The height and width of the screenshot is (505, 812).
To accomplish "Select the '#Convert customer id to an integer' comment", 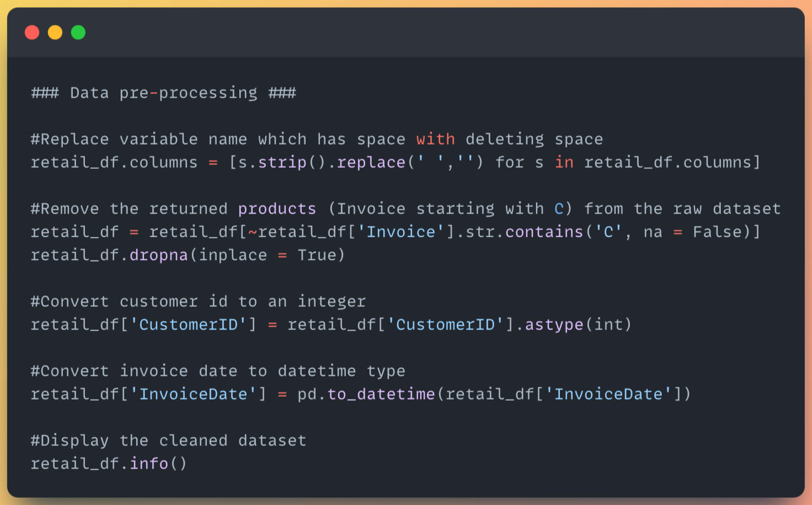I will (x=198, y=301).
